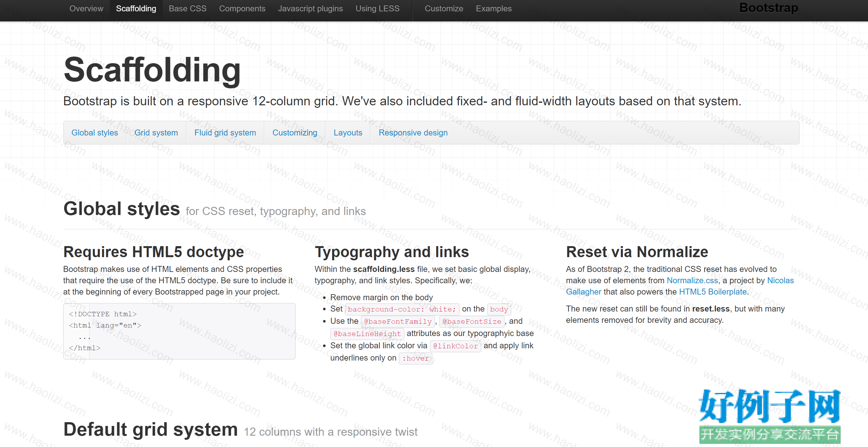This screenshot has height=447, width=868.
Task: Click the Reset via Normalize heading
Action: coord(637,252)
